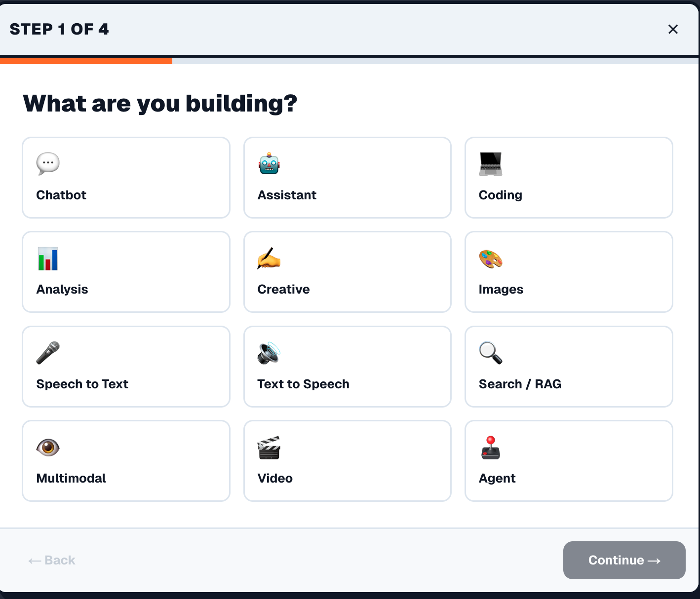Select the Chatbot option

pyautogui.click(x=126, y=178)
